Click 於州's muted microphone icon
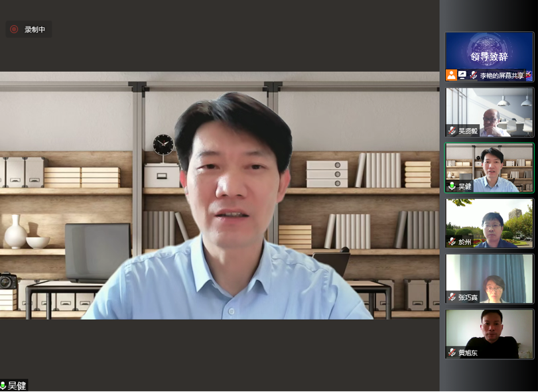538x392 pixels. (452, 242)
